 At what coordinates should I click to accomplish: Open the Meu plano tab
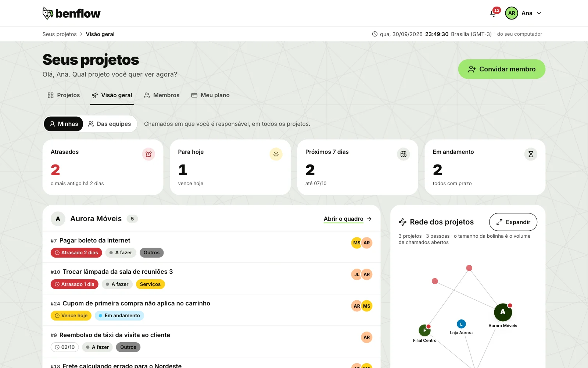click(x=210, y=95)
